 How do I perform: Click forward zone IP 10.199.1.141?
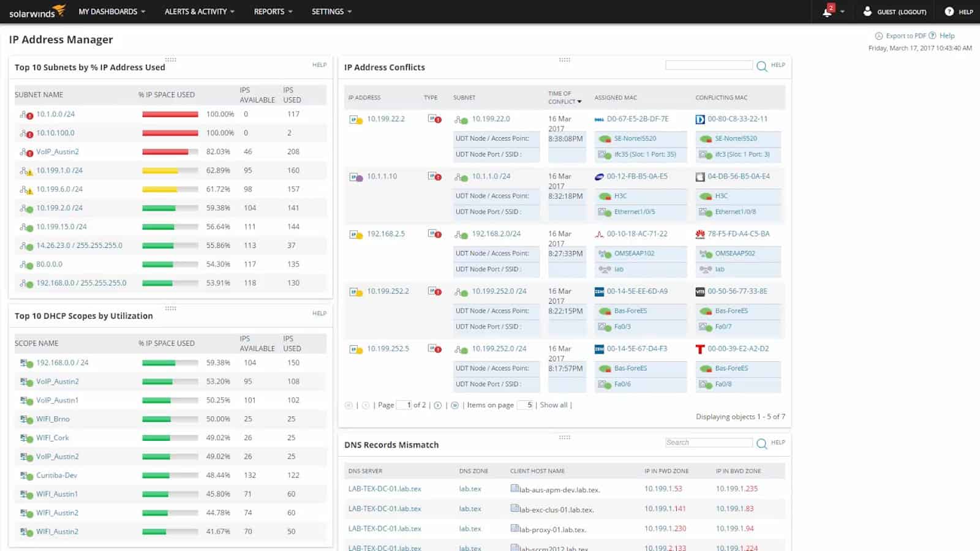coord(665,509)
